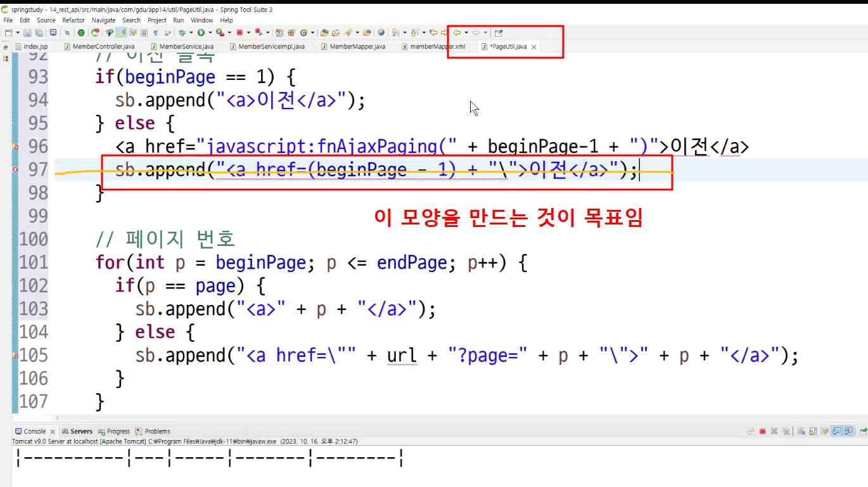Viewport: 868px width, 487px height.
Task: Click line number 105 in the gutter
Action: (x=34, y=355)
